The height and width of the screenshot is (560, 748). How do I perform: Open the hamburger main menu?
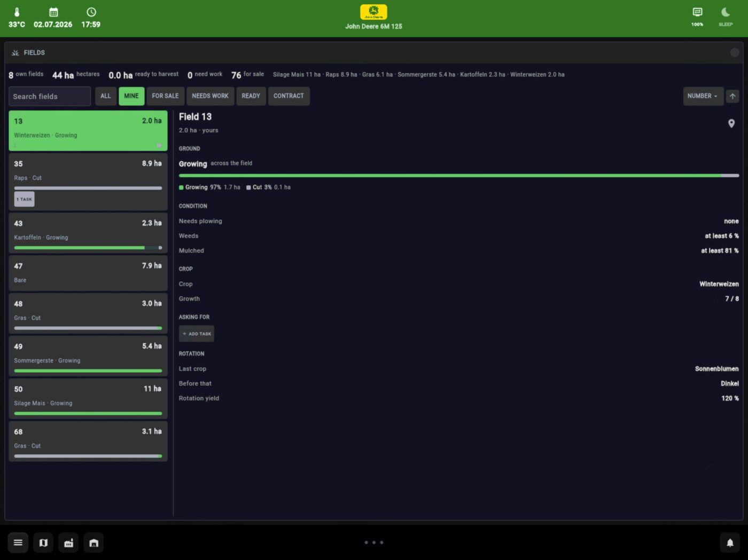coord(18,543)
